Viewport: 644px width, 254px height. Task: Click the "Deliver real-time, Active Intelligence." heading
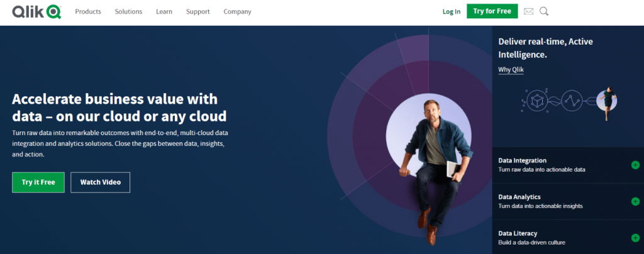coord(545,48)
